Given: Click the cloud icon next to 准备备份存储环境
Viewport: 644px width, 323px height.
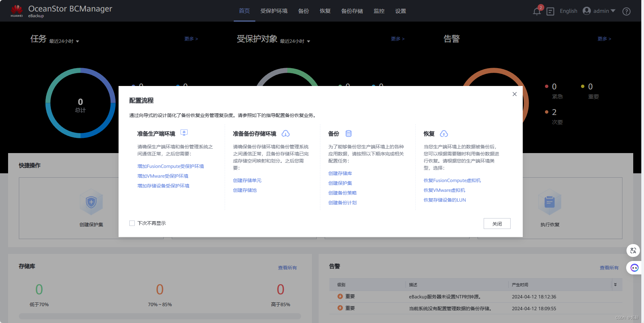Looking at the screenshot, I should coord(286,134).
